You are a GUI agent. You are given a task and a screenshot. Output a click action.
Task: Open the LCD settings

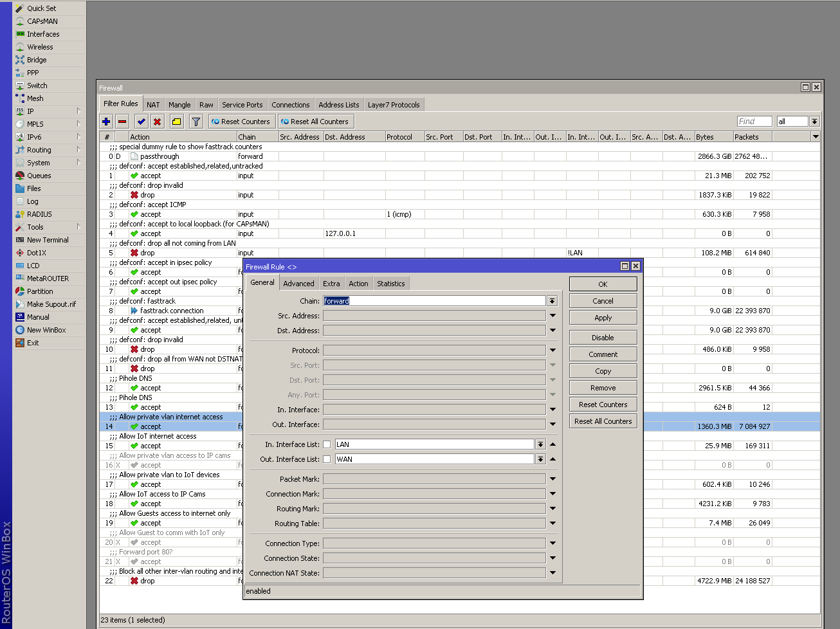[x=33, y=266]
